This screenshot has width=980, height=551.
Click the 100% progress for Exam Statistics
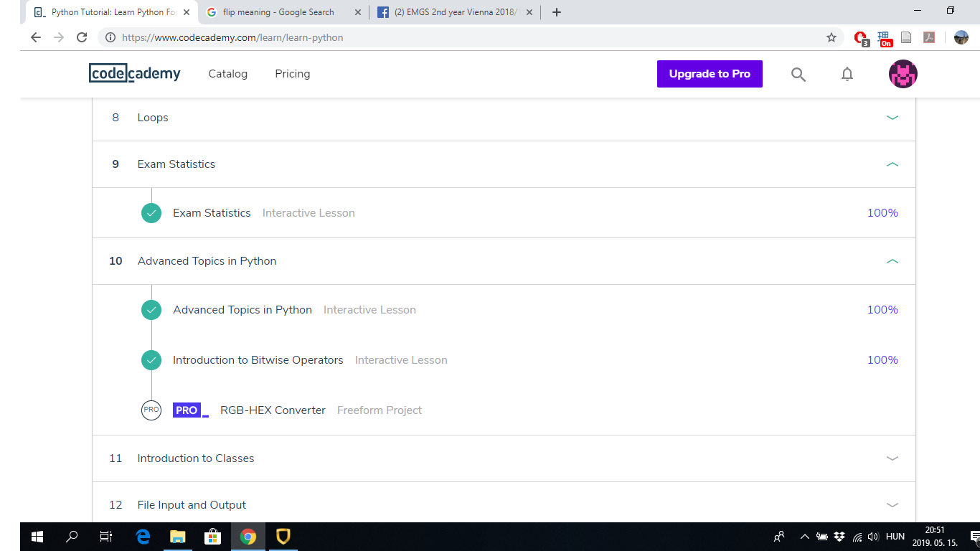click(x=882, y=213)
